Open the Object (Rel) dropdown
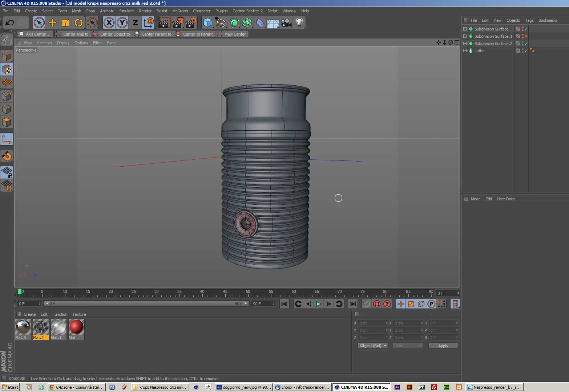This screenshot has width=569, height=392. coord(373,346)
